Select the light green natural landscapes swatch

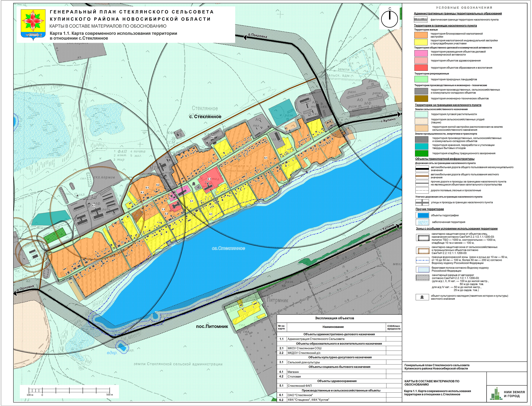(421, 79)
